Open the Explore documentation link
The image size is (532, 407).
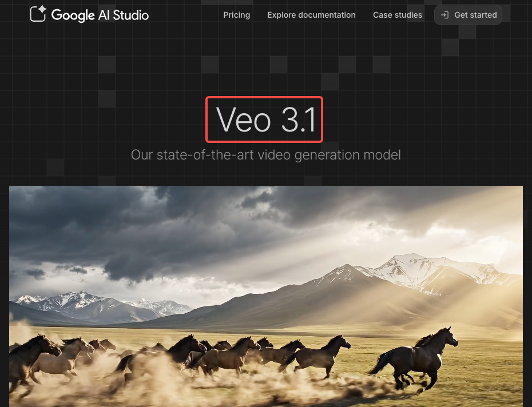[x=311, y=15]
